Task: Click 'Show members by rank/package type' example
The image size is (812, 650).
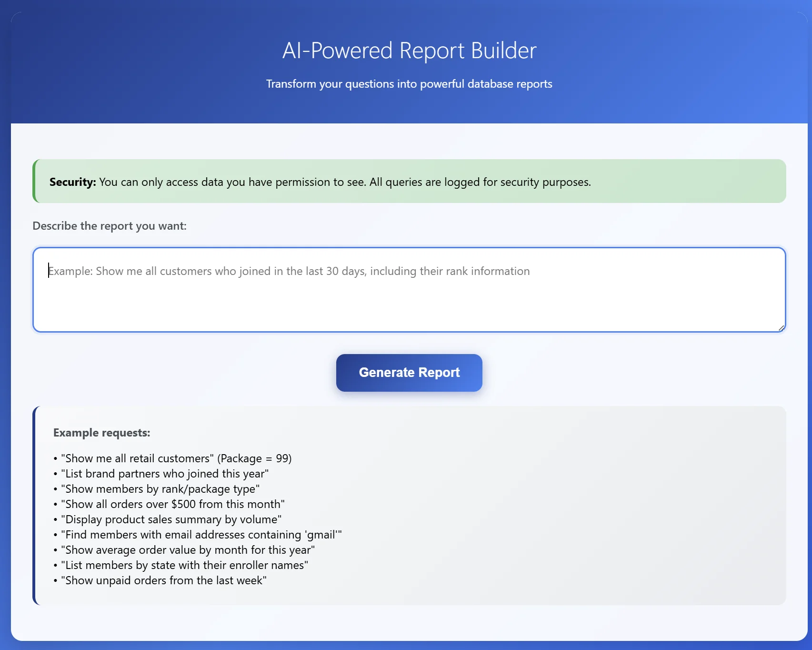Action: pyautogui.click(x=160, y=488)
